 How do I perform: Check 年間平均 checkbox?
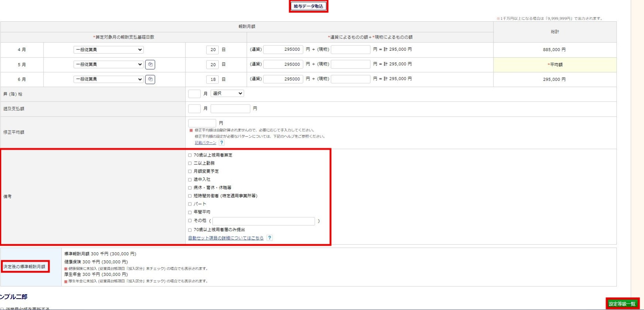(190, 212)
